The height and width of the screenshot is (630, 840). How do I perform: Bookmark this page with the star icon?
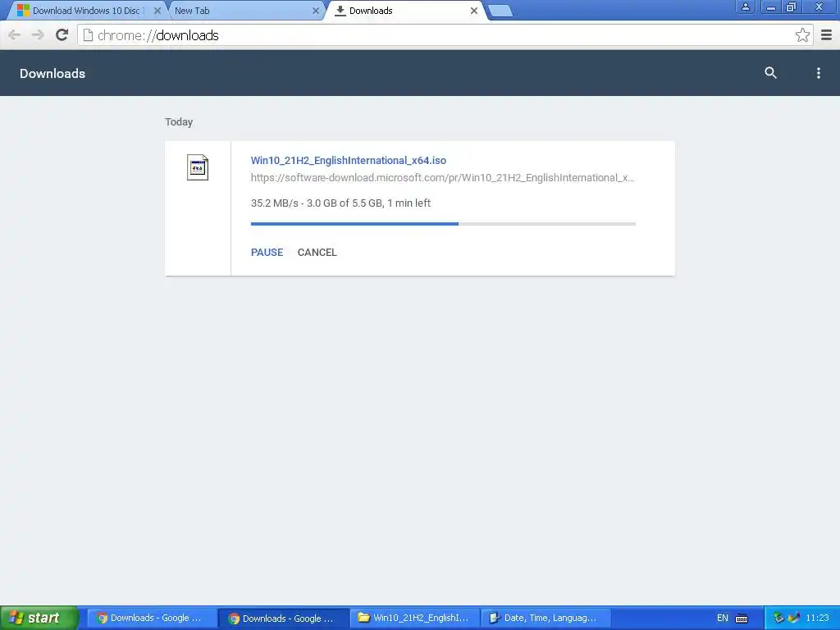point(802,35)
